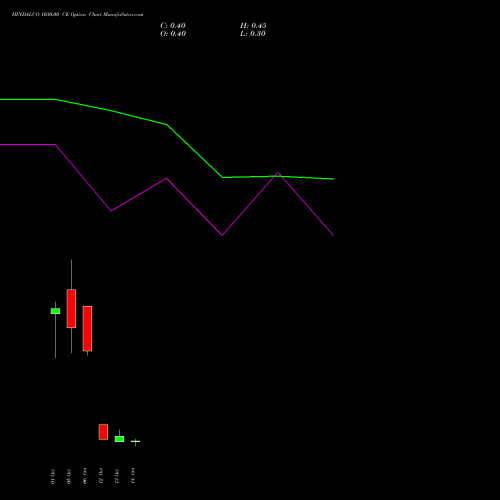Click the green candle above 01 Oct
Image resolution: width=500 pixels, height=500 pixels.
pyautogui.click(x=55, y=311)
